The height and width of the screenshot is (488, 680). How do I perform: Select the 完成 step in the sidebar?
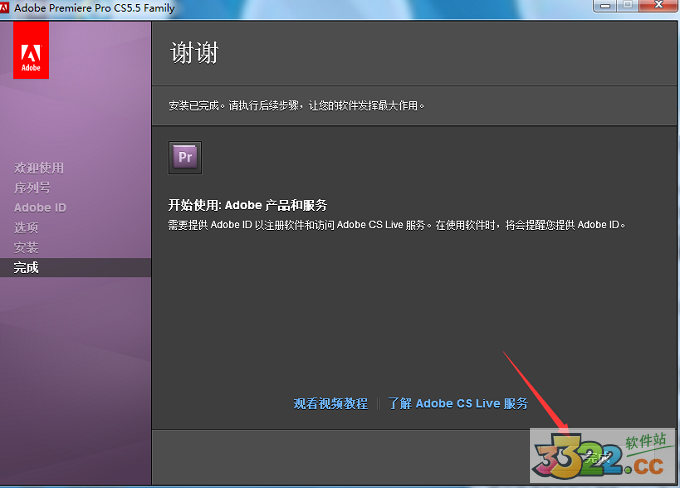pyautogui.click(x=75, y=268)
